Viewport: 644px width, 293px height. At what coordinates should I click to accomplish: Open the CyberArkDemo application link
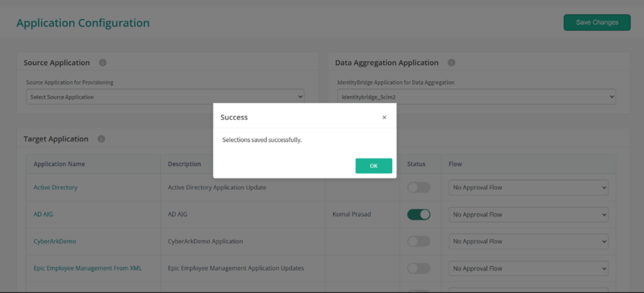55,241
